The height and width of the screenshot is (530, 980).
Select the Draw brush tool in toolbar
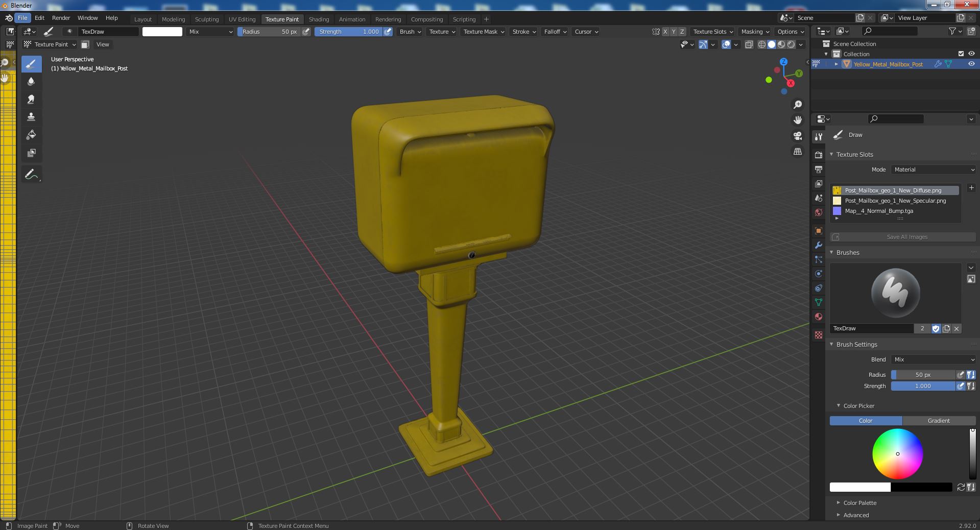click(31, 64)
